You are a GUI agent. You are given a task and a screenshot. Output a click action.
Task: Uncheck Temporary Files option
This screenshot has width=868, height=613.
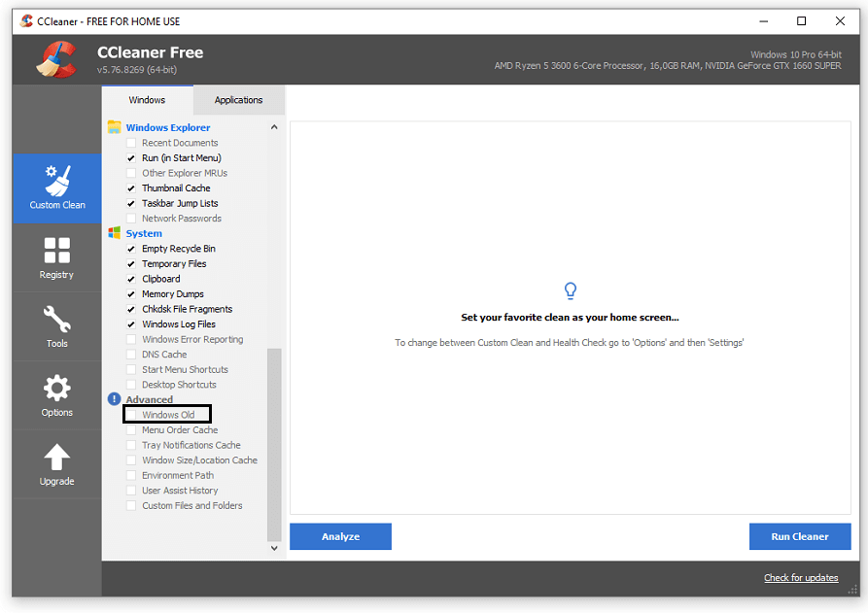pos(131,263)
